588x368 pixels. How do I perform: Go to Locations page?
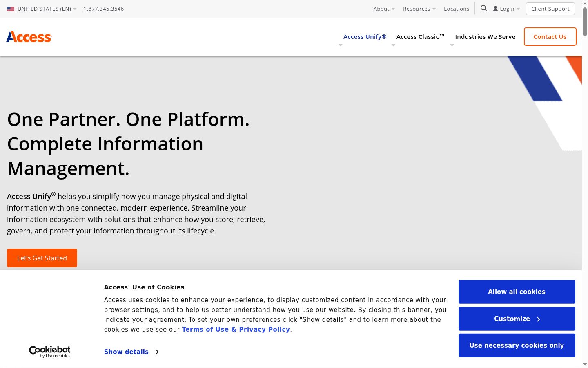[x=457, y=9]
